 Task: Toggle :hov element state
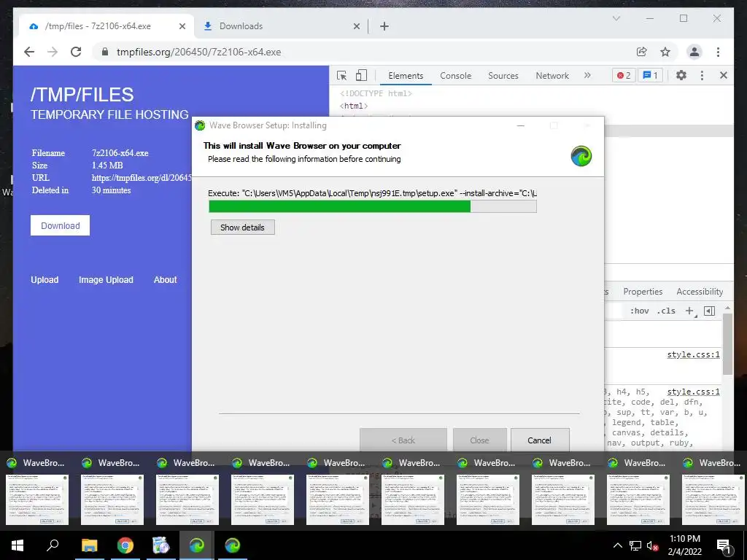(x=639, y=311)
